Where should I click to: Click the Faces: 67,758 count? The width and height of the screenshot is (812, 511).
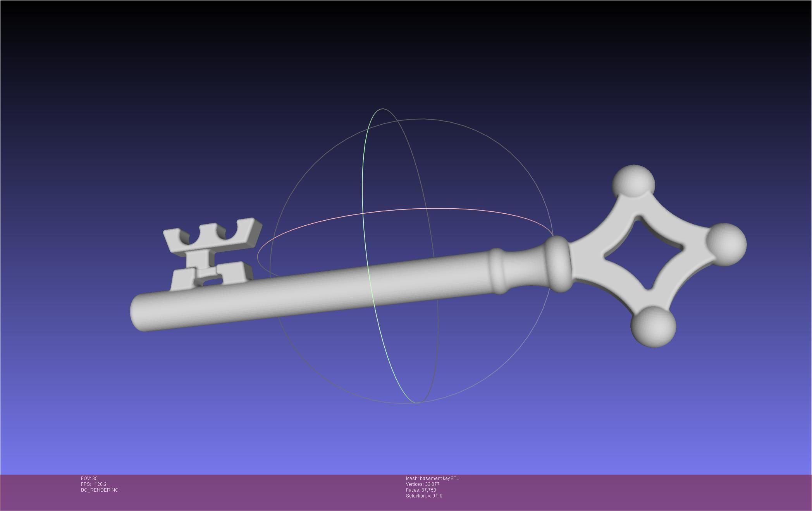421,490
